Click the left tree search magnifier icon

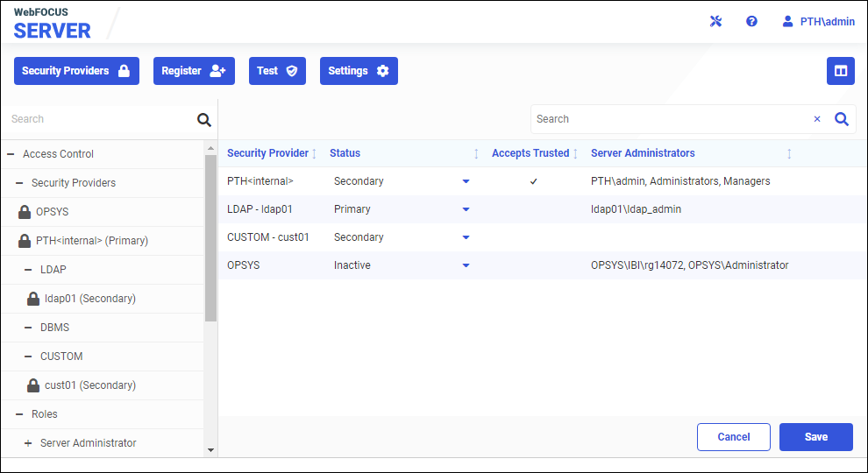204,119
